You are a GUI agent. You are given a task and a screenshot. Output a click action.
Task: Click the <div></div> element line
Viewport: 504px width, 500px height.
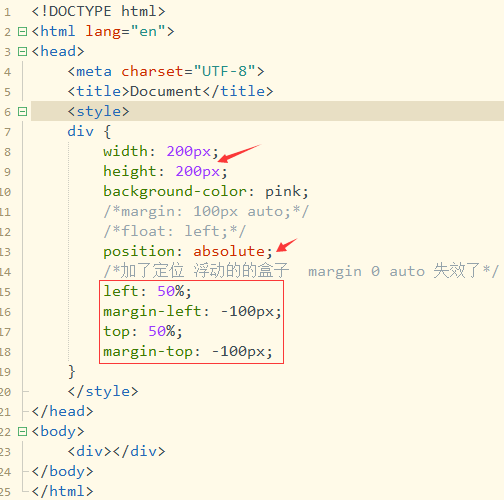point(116,452)
